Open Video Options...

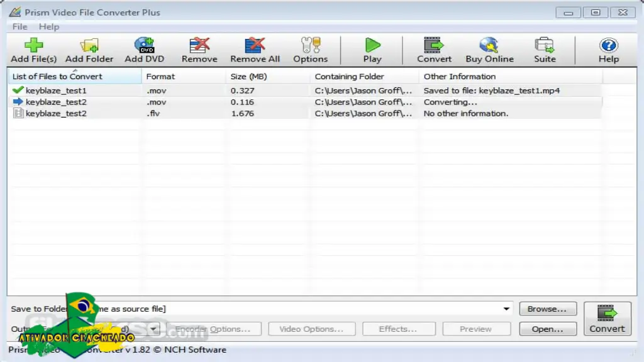(x=312, y=329)
